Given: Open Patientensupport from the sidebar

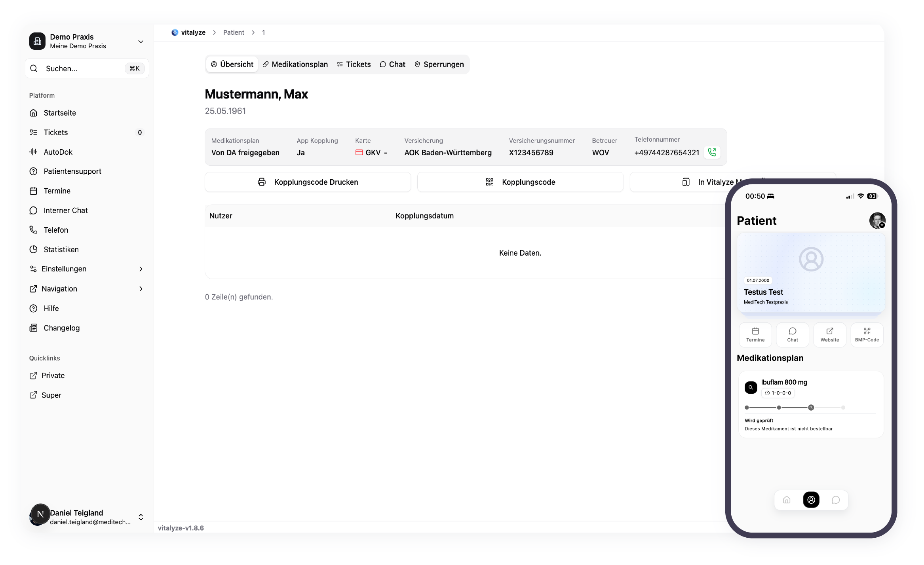Looking at the screenshot, I should tap(72, 171).
